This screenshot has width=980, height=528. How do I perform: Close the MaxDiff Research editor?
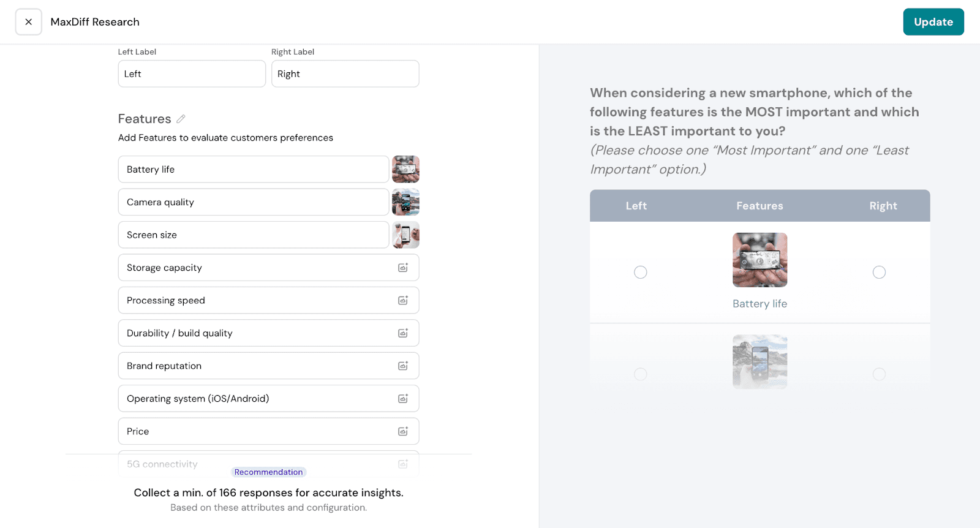29,22
